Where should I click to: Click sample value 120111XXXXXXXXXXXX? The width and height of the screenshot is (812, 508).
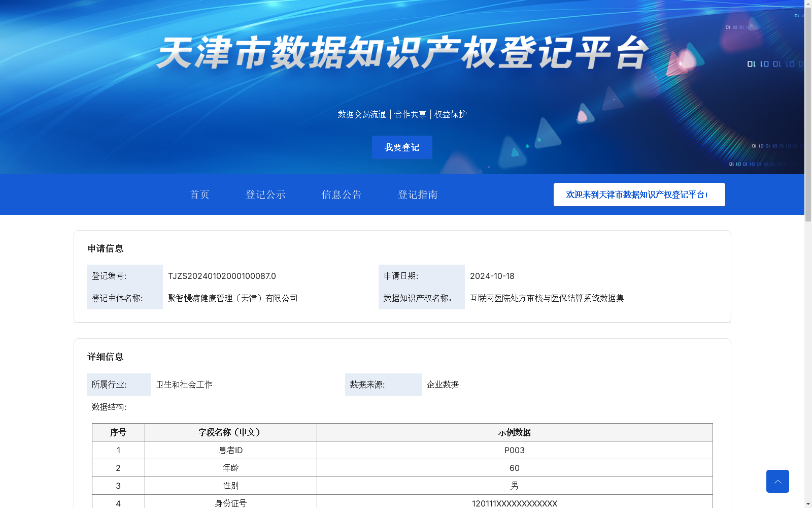pyautogui.click(x=515, y=502)
